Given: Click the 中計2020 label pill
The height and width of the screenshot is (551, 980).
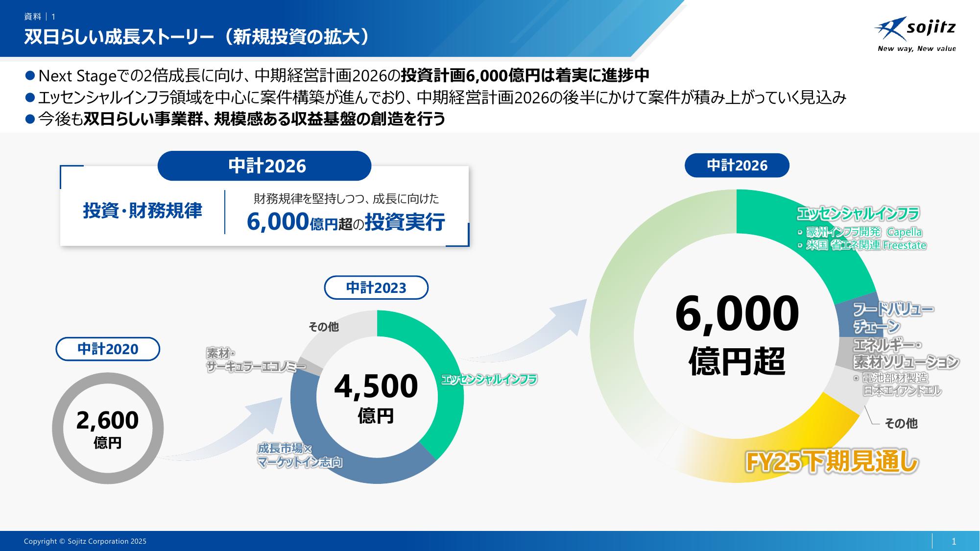Looking at the screenshot, I should 108,349.
